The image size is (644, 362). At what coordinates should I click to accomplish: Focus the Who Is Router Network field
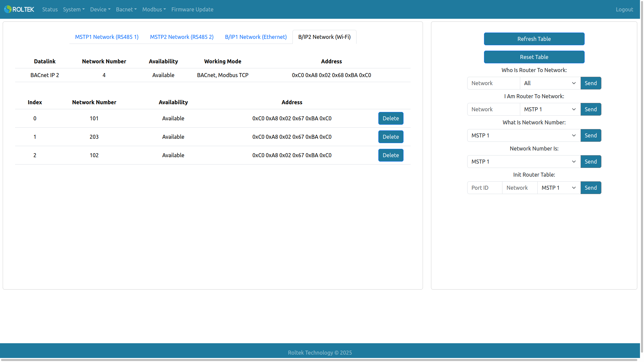pyautogui.click(x=493, y=83)
